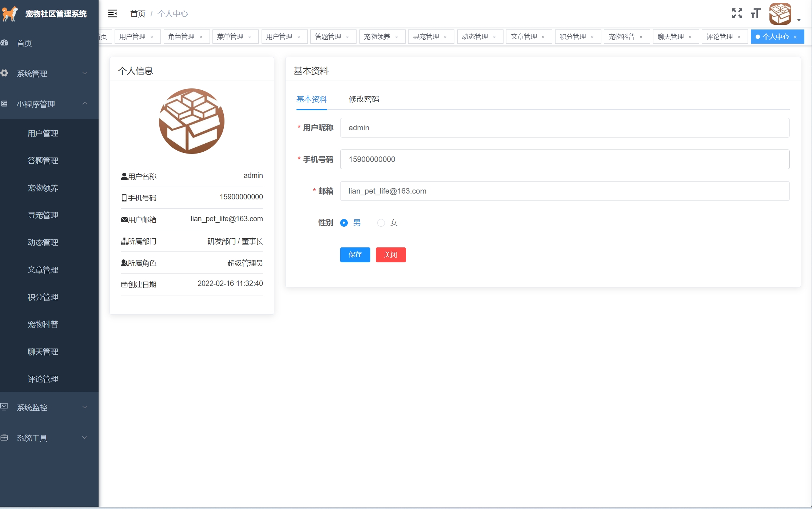Open the font size setting icon
The height and width of the screenshot is (509, 812).
[756, 13]
